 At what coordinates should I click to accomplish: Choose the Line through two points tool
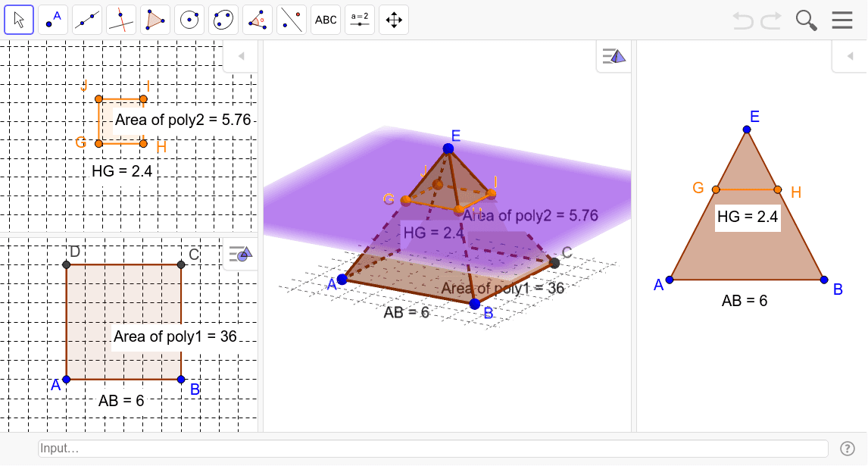[87, 20]
